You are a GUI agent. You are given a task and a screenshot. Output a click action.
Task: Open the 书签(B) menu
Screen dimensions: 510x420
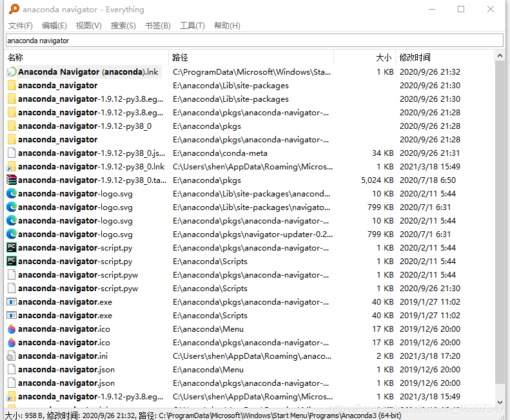click(x=158, y=26)
